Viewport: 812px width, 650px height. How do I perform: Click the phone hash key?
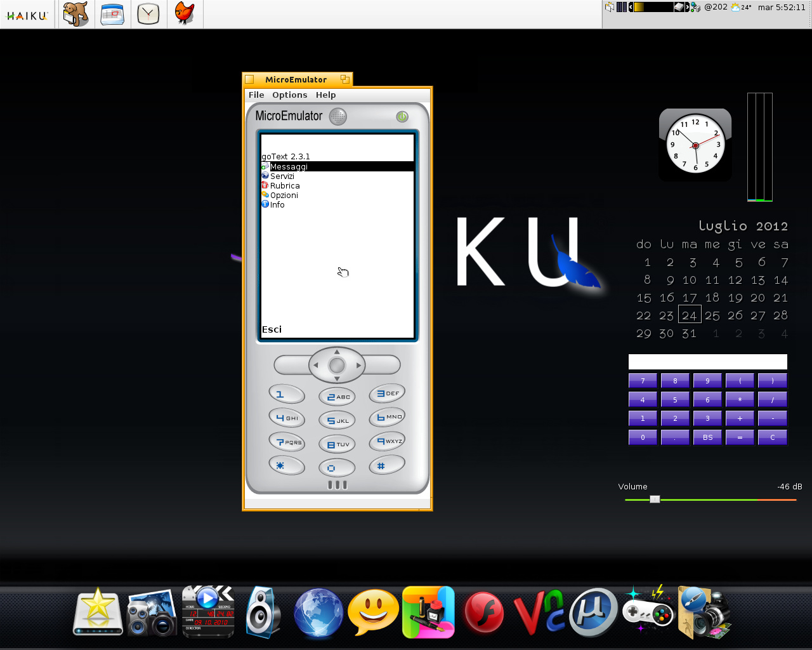point(387,465)
